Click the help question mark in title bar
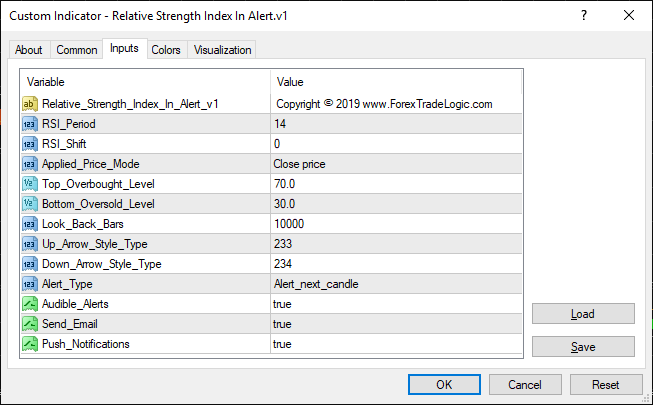This screenshot has width=653, height=405. (x=584, y=15)
